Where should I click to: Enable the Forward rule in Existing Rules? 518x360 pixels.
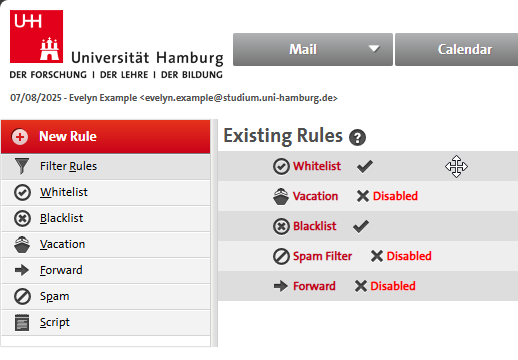click(385, 286)
